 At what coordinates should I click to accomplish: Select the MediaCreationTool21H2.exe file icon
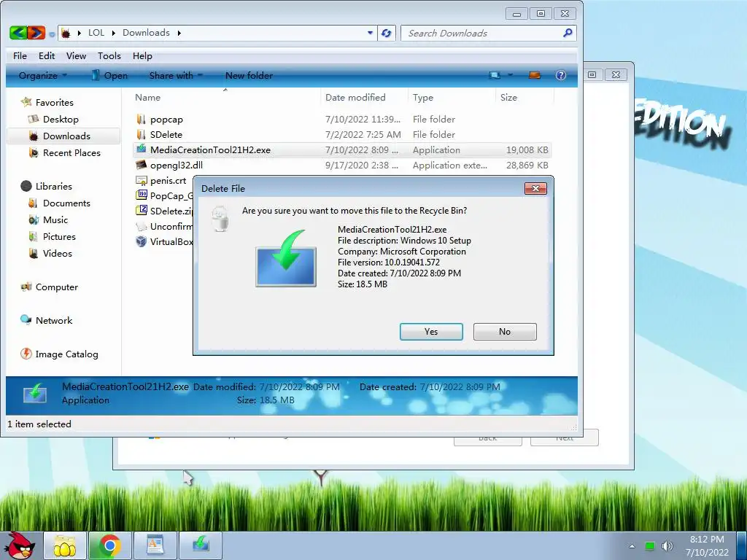(x=141, y=149)
